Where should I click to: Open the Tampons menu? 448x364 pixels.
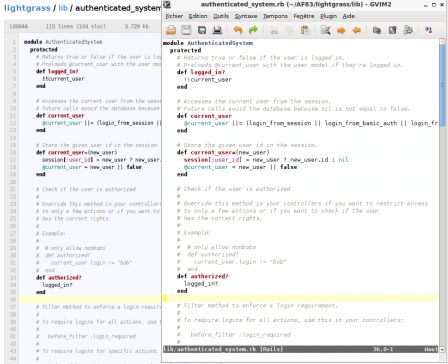275,16
